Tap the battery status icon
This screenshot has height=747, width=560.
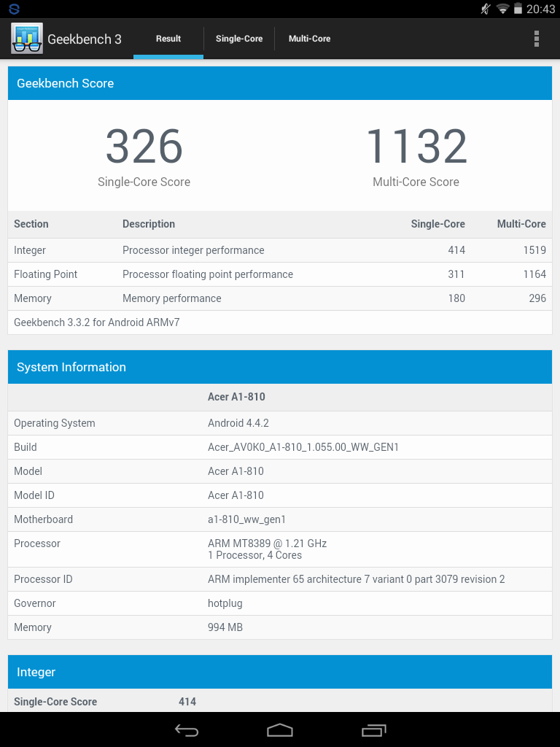[518, 9]
